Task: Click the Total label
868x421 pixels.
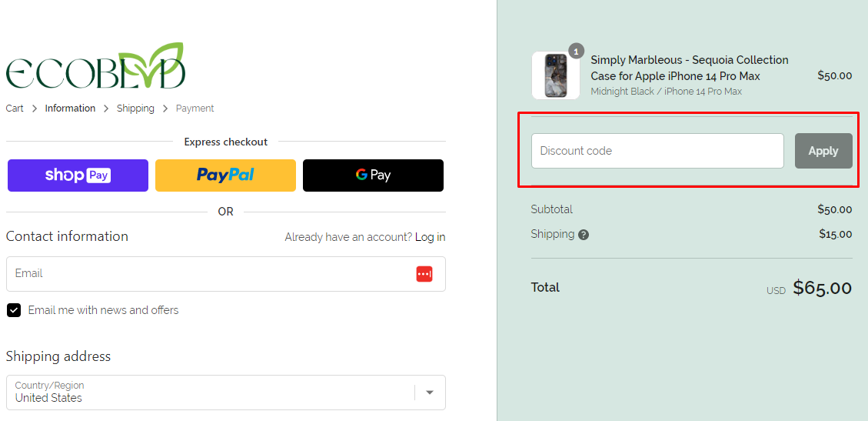Action: 545,288
